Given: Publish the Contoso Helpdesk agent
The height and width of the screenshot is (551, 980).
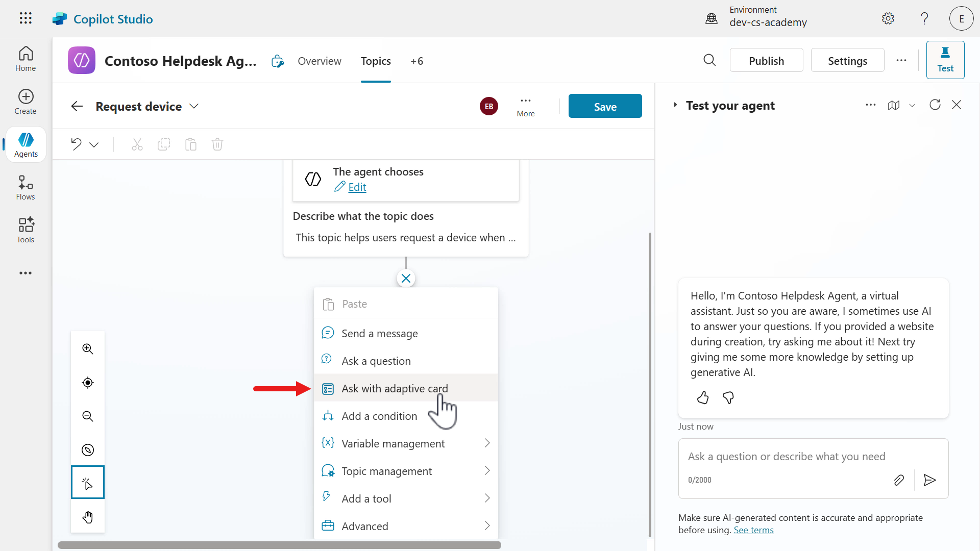Looking at the screenshot, I should [766, 60].
